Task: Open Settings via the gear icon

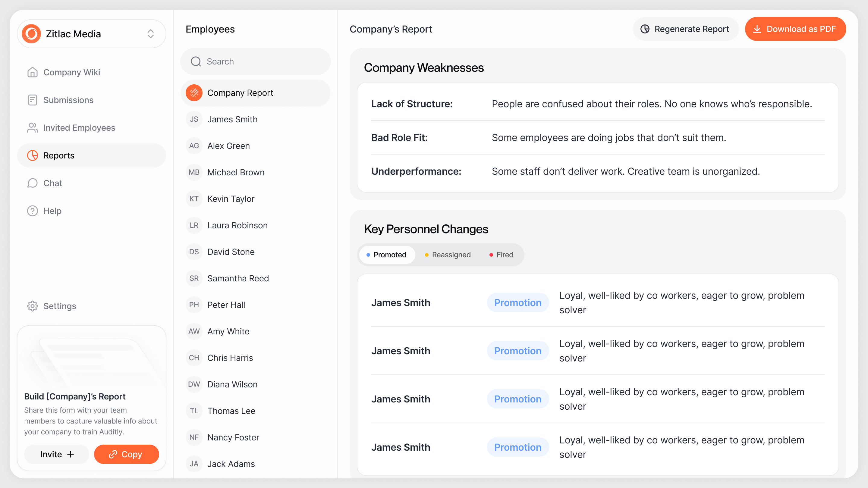Action: (x=32, y=306)
